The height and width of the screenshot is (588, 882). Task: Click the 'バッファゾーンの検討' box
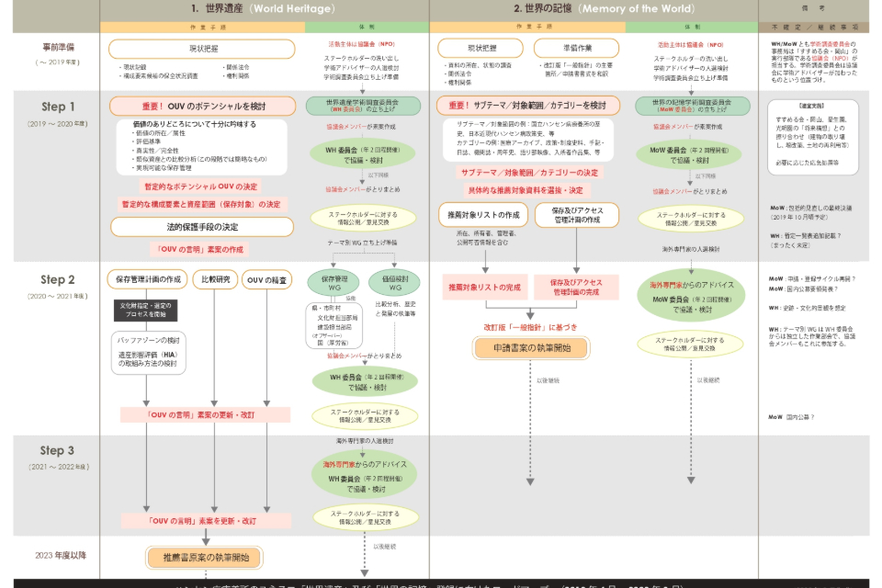[x=148, y=352]
